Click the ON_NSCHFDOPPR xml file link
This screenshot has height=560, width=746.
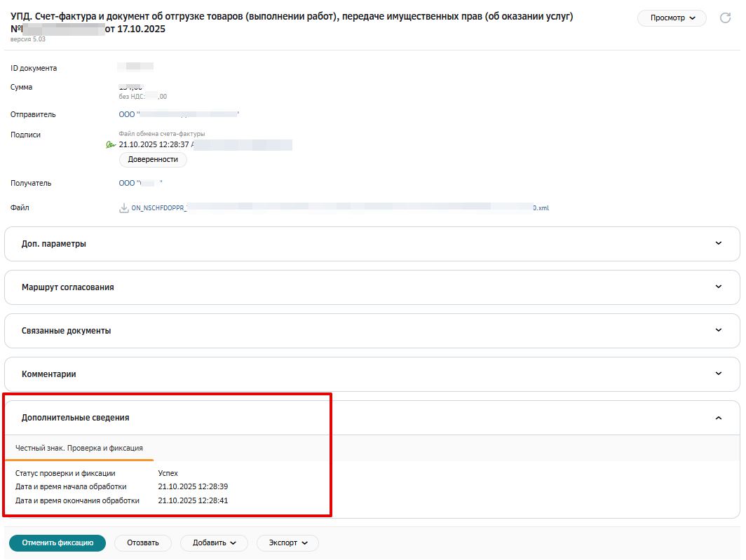(339, 208)
